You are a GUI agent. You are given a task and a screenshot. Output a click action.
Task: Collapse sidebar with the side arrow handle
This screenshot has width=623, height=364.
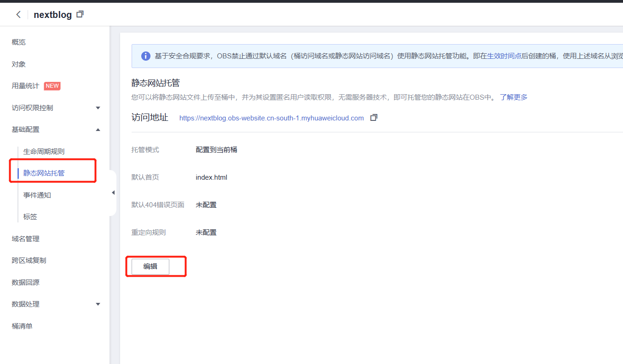point(113,193)
